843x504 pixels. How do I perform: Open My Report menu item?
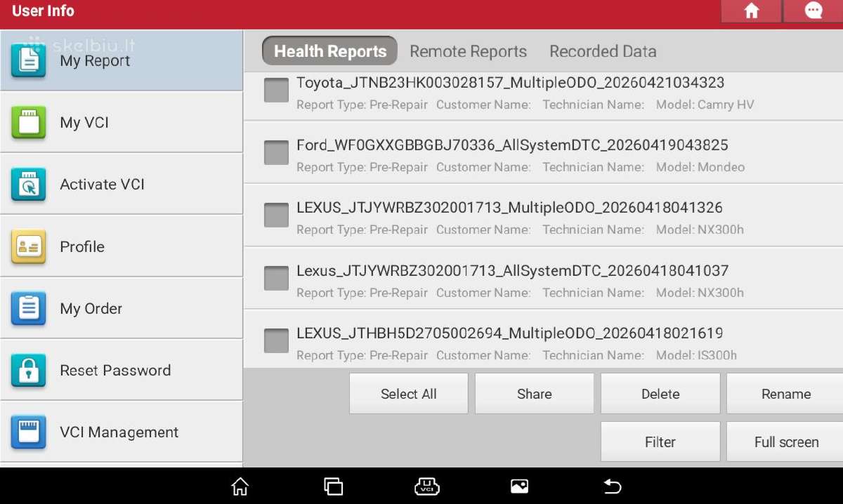[122, 60]
